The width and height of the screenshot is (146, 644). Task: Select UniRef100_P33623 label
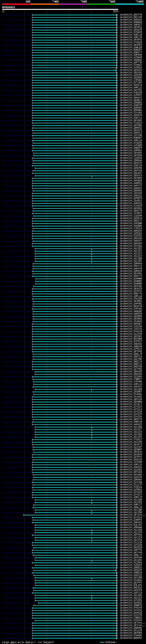pos(131,123)
